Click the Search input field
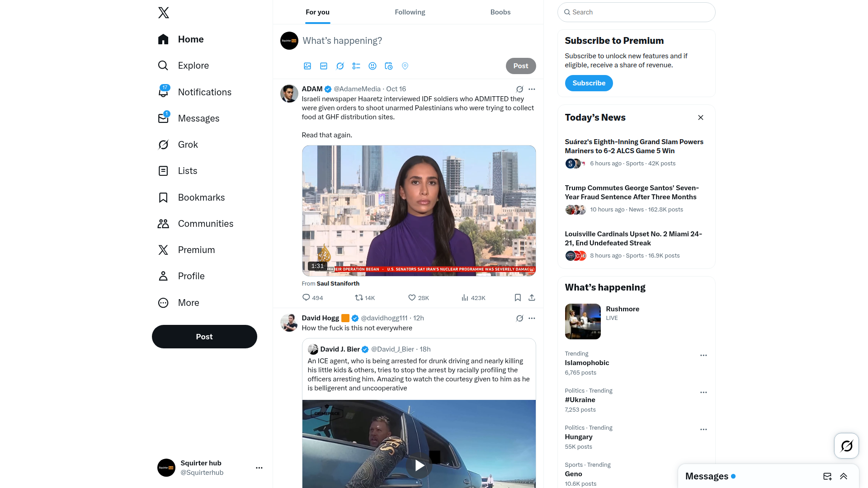 636,12
